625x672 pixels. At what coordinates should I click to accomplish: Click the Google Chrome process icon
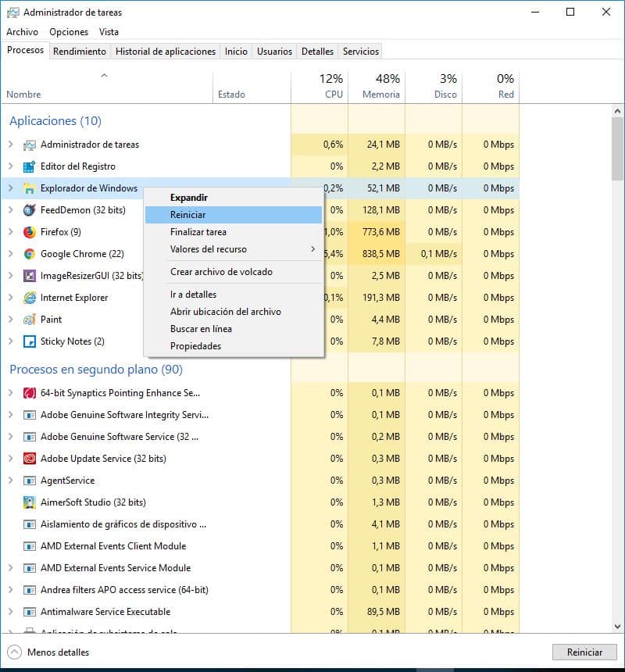30,254
